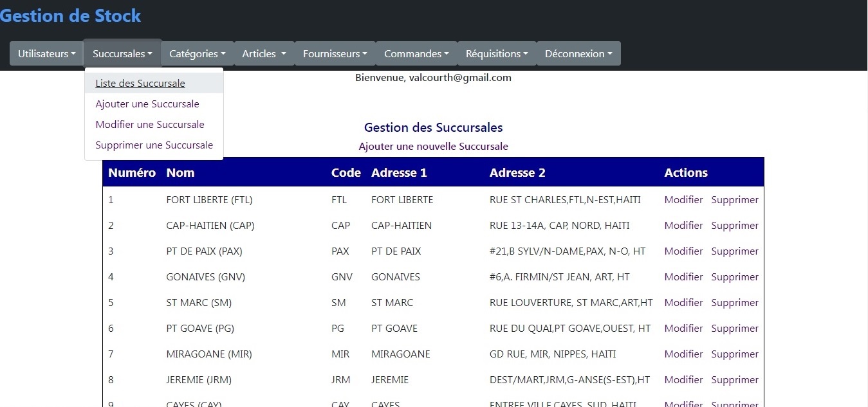Viewport: 868px width, 407px height.
Task: Click Modifier for FORT LIBERTE row
Action: tap(683, 200)
